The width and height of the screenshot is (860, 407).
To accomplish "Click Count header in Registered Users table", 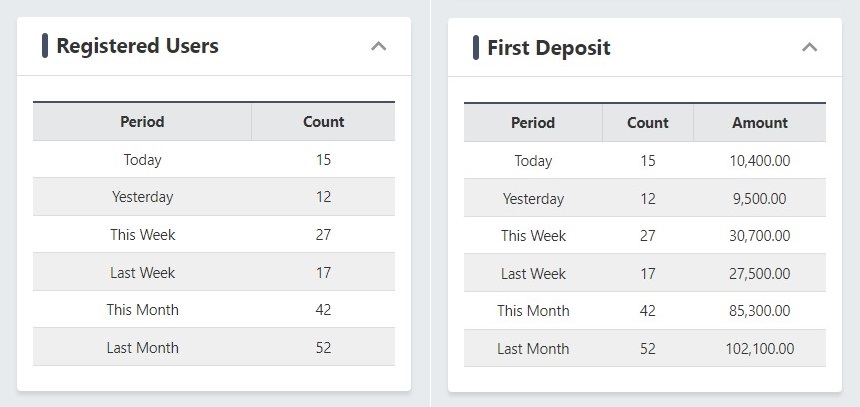I will tap(323, 122).
